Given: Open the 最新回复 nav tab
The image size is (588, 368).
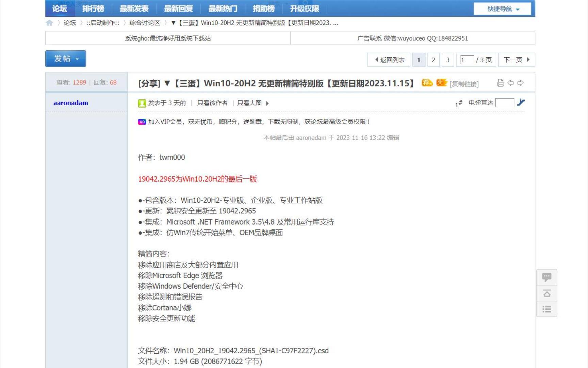Looking at the screenshot, I should 178,9.
